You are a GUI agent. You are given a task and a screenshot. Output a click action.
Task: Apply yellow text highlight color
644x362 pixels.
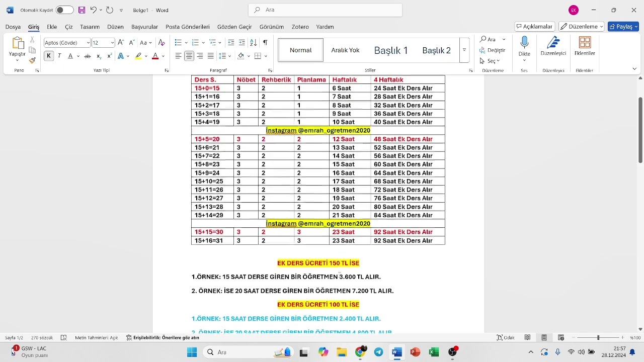138,56
